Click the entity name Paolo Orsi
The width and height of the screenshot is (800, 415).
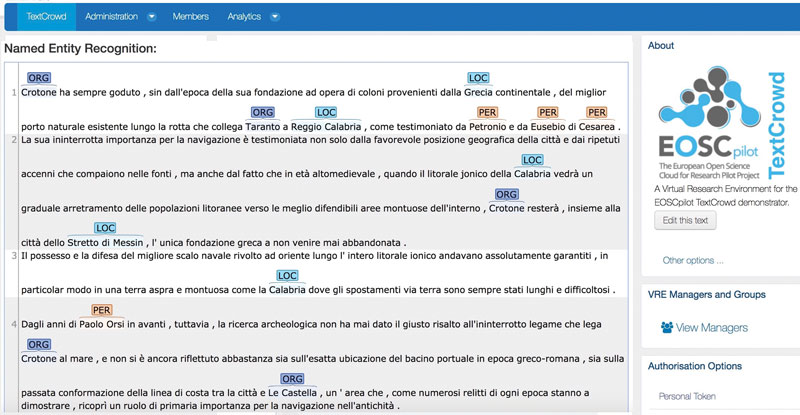point(102,324)
